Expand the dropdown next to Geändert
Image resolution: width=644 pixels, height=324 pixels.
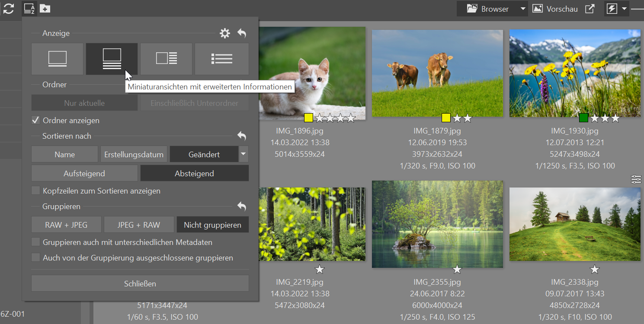tap(244, 154)
